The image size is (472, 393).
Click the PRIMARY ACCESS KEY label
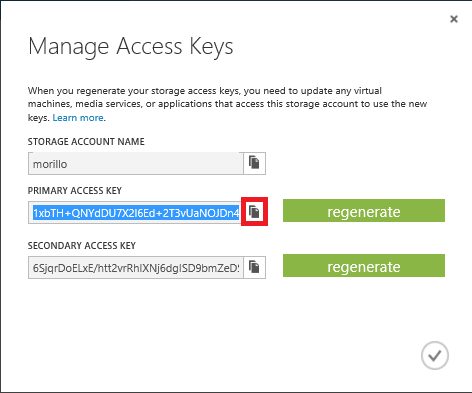pos(75,191)
